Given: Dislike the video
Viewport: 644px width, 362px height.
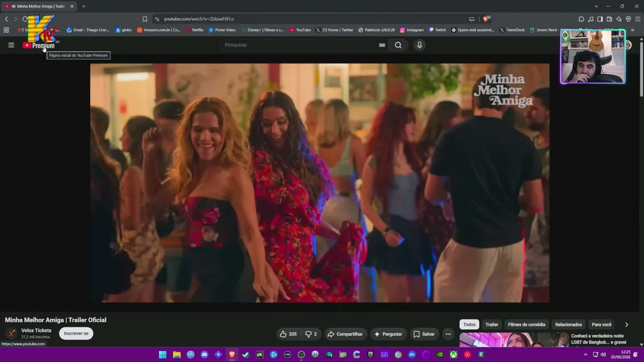Looking at the screenshot, I should [x=311, y=334].
